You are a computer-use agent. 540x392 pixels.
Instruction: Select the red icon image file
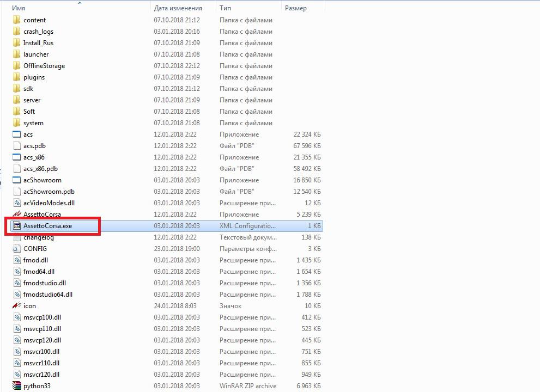16,306
